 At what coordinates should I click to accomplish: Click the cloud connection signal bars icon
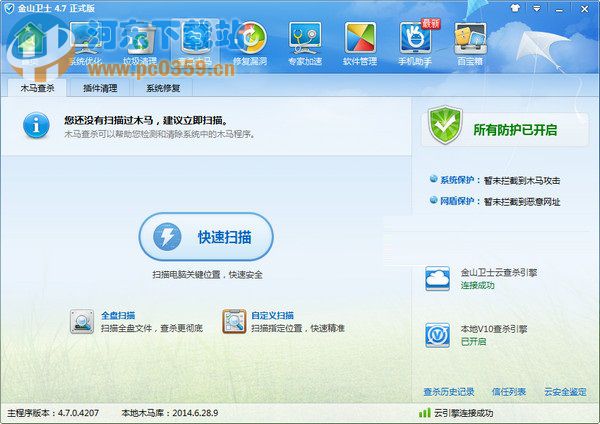coord(424,413)
